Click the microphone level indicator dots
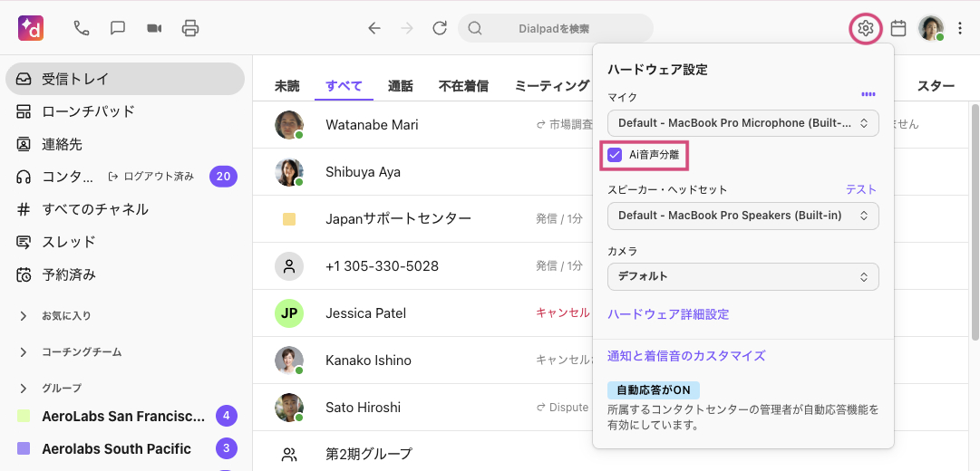The image size is (980, 471). pos(868,94)
